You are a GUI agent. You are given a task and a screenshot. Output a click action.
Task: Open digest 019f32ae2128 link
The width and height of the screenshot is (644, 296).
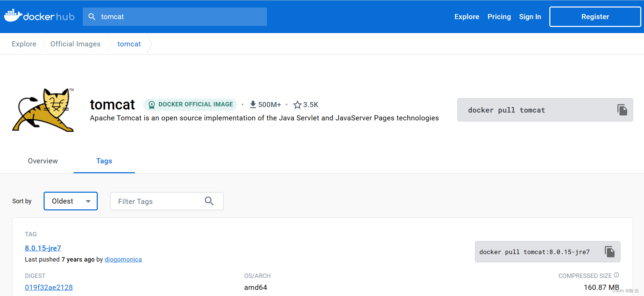[x=49, y=287]
